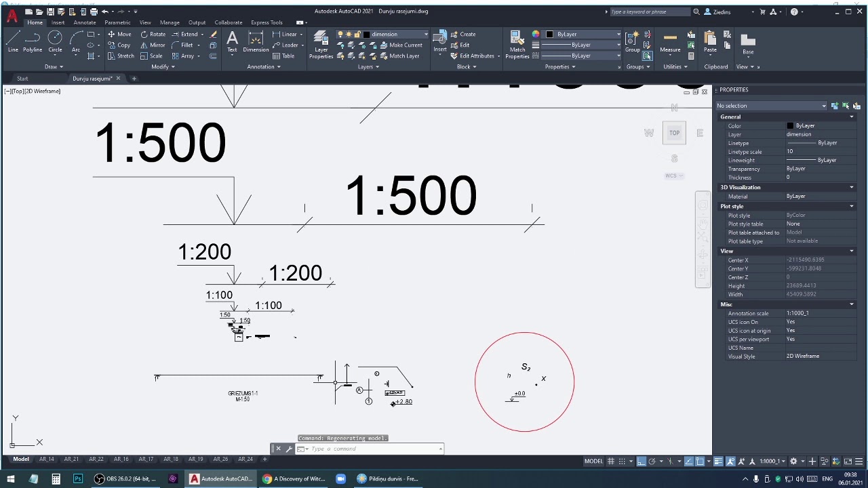Viewport: 868px width, 488px height.
Task: Click the MODEL space button in status bar
Action: (593, 462)
